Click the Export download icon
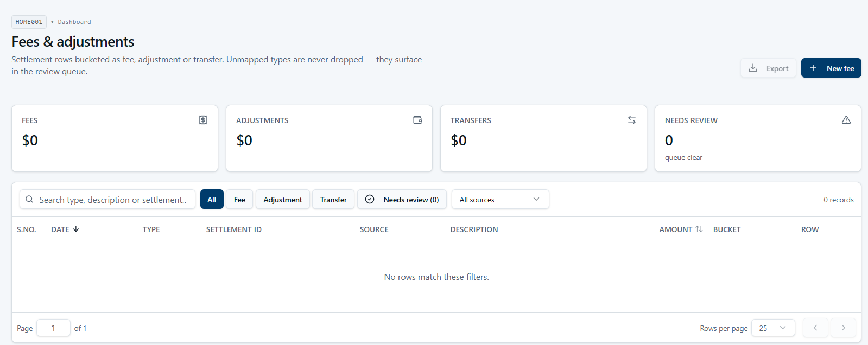The height and width of the screenshot is (345, 868). coord(753,68)
